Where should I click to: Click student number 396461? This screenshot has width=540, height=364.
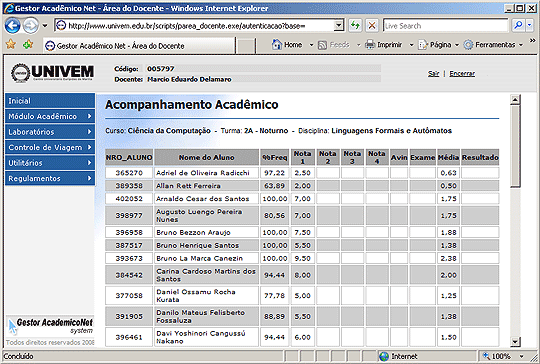[x=129, y=337]
